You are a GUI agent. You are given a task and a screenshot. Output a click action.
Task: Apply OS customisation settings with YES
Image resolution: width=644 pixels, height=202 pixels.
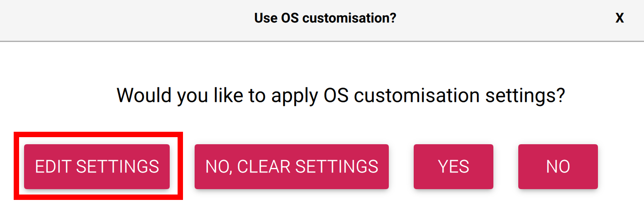453,167
